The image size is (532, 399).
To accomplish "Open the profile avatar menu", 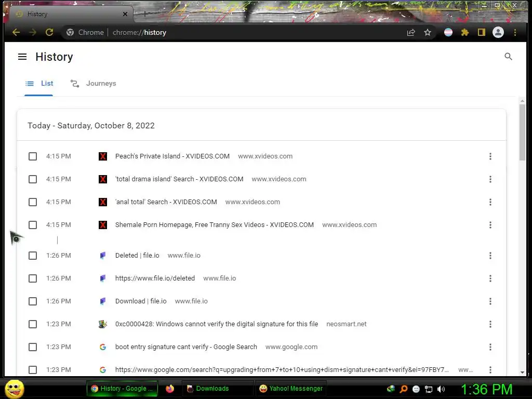I will (x=498, y=33).
